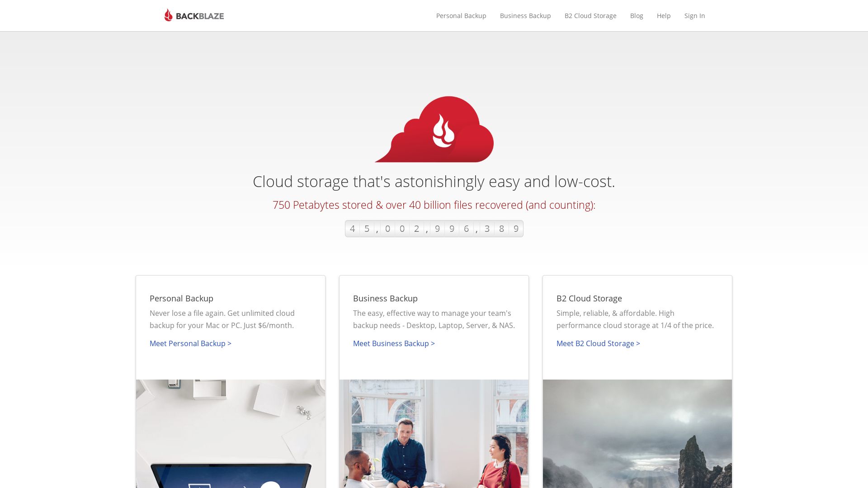
Task: Click the Business Backup card heading
Action: point(385,298)
